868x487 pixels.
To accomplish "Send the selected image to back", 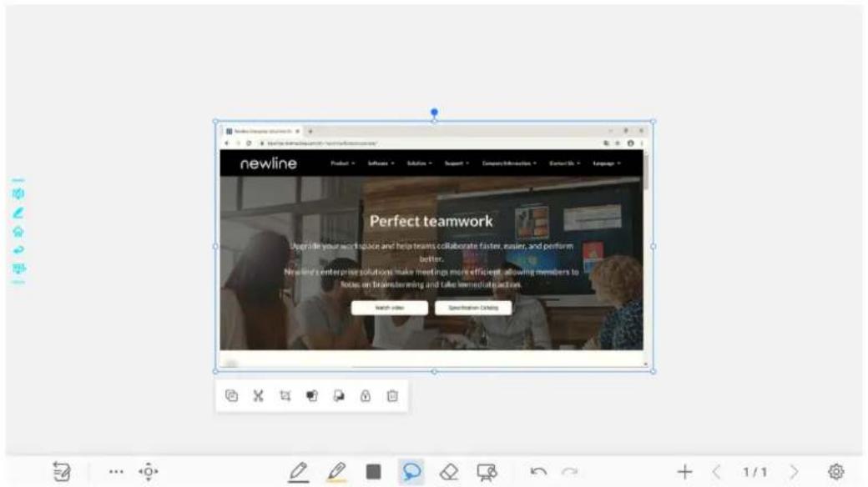I will (x=339, y=395).
